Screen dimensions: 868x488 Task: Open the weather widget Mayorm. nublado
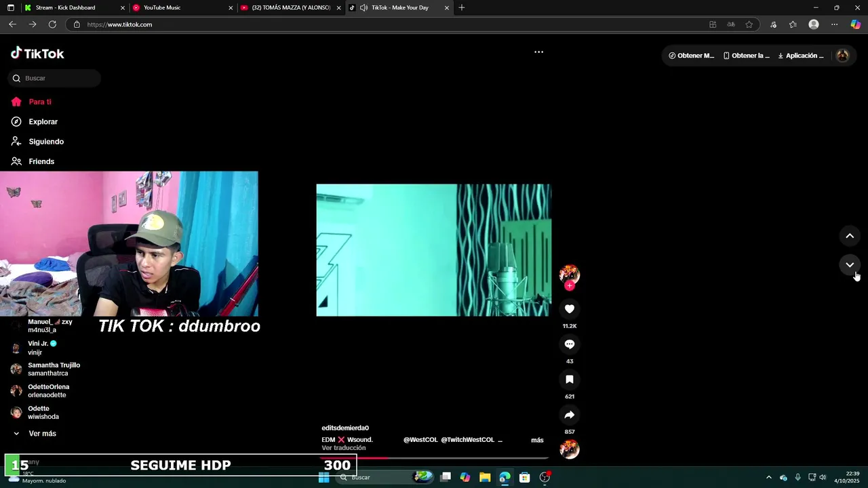click(38, 478)
